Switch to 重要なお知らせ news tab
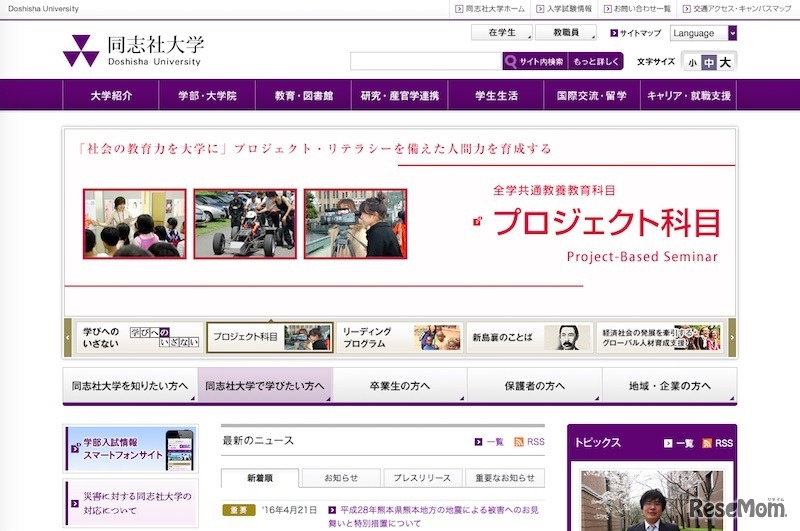Image resolution: width=800 pixels, height=531 pixels. (505, 478)
